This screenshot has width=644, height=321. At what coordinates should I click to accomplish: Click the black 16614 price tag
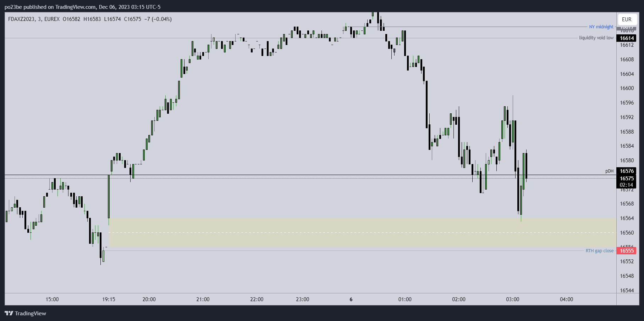click(627, 38)
